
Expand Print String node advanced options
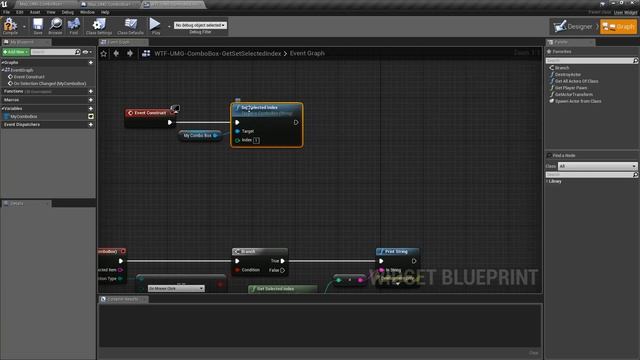tap(397, 284)
